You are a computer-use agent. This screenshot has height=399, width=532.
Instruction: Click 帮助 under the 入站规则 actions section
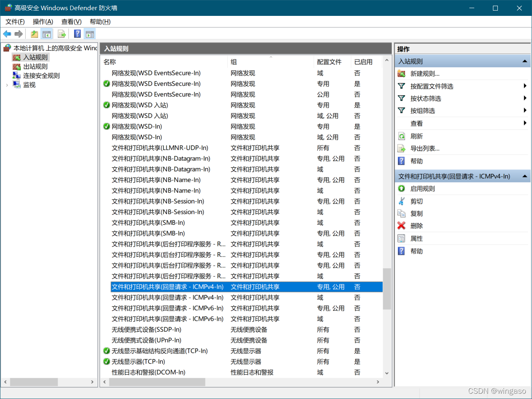[x=416, y=161]
